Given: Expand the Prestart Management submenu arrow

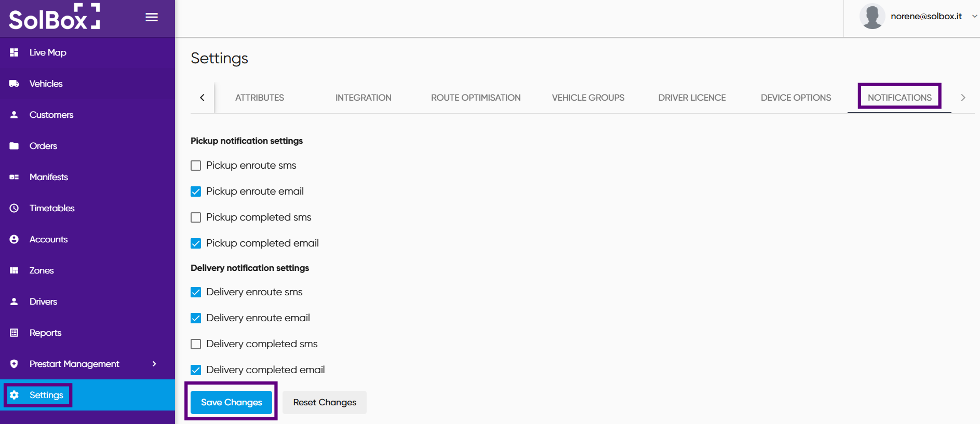Looking at the screenshot, I should (x=154, y=364).
